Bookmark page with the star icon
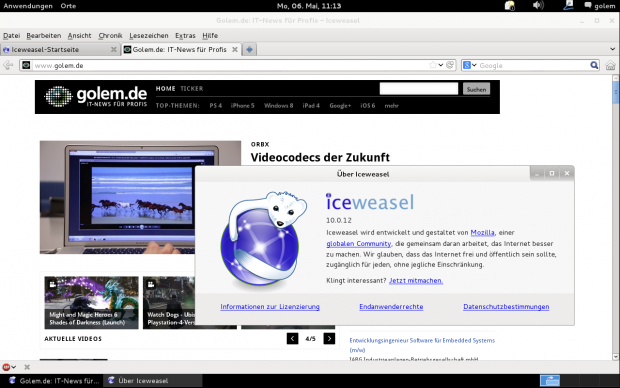620x388 pixels. [x=433, y=65]
